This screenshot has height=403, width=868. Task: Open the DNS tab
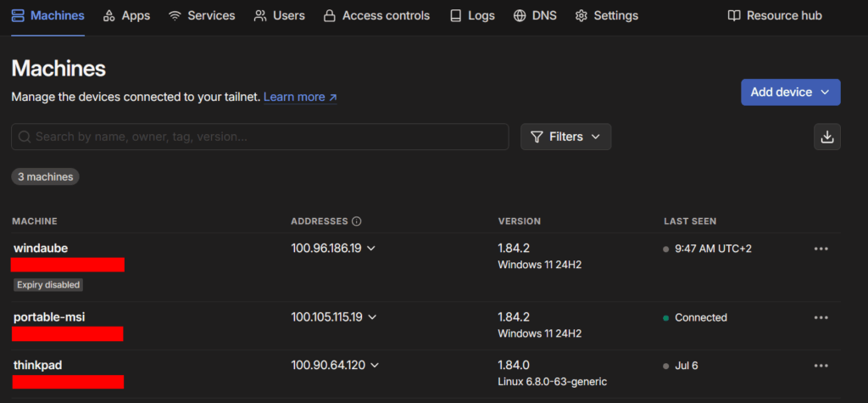coord(535,15)
